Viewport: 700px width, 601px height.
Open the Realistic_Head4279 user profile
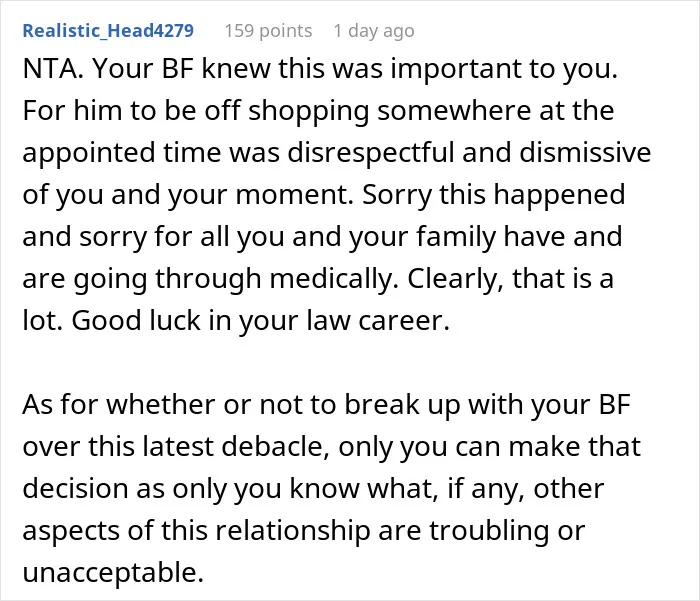tap(108, 31)
